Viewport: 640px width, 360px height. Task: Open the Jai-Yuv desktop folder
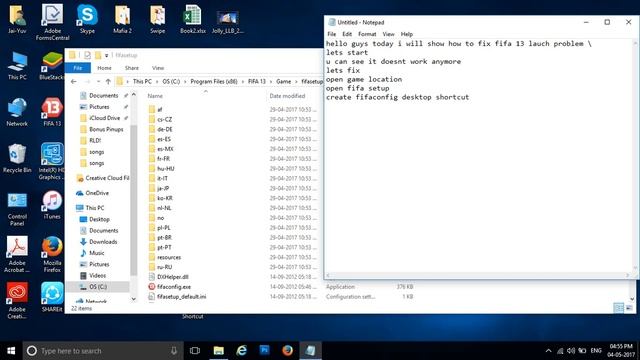click(x=17, y=19)
